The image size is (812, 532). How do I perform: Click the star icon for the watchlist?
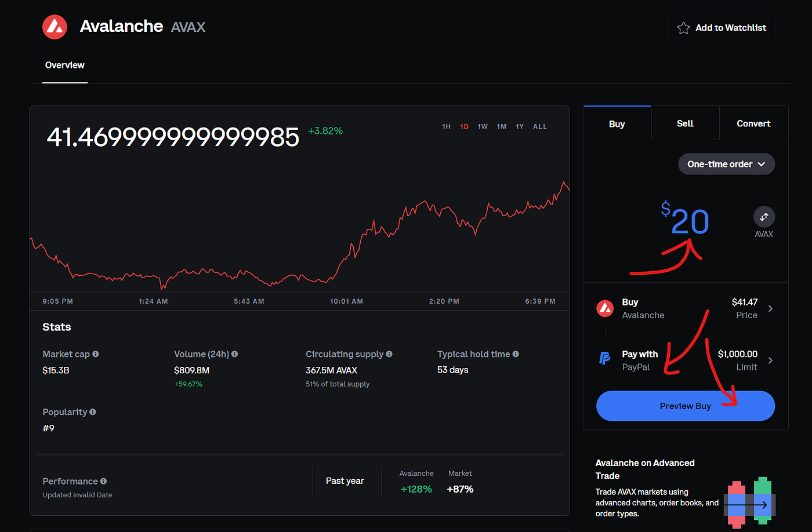point(683,28)
